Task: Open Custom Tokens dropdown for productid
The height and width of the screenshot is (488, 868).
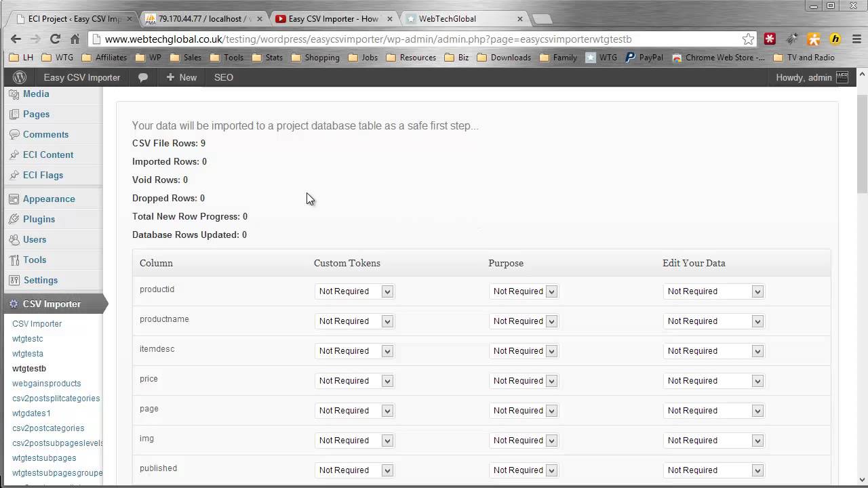Action: tap(354, 291)
